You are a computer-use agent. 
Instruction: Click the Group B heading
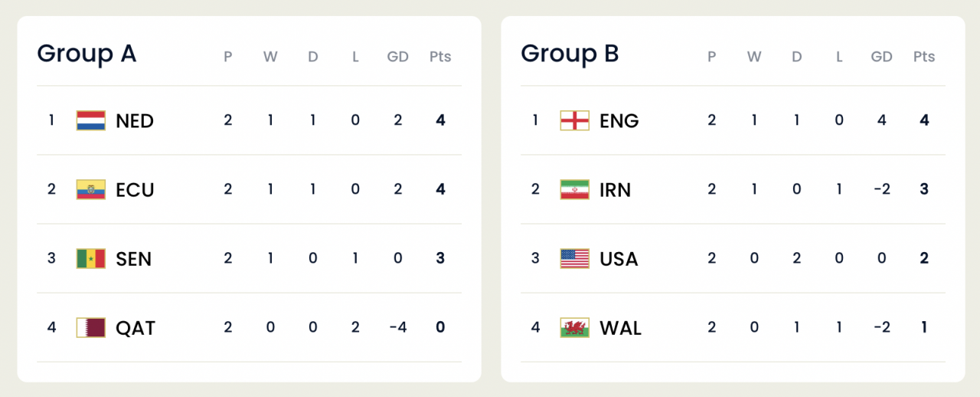570,54
